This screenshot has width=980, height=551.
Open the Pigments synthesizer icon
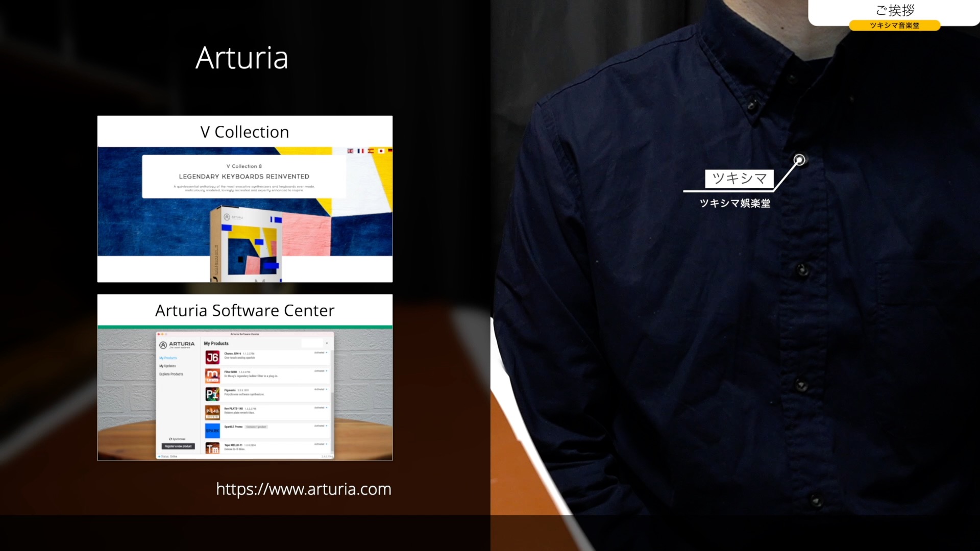[212, 394]
